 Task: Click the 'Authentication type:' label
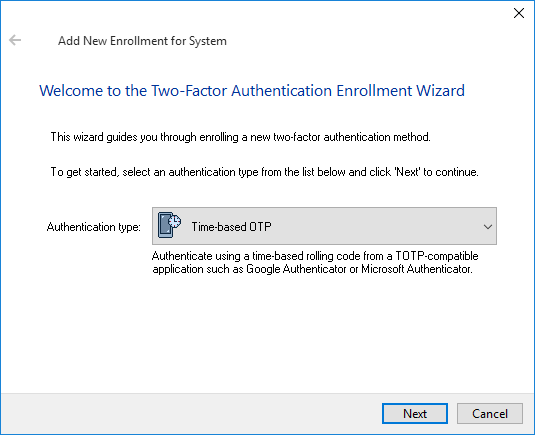pos(94,227)
